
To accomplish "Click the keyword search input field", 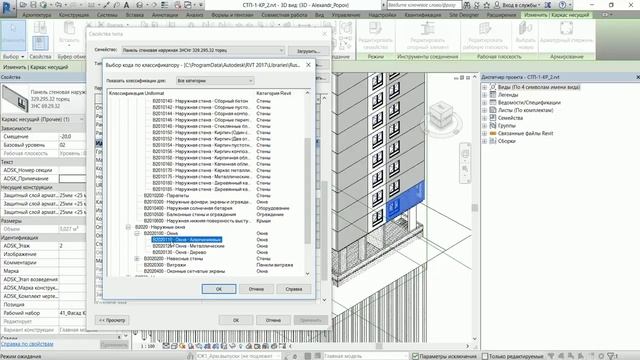I will 424,5.
